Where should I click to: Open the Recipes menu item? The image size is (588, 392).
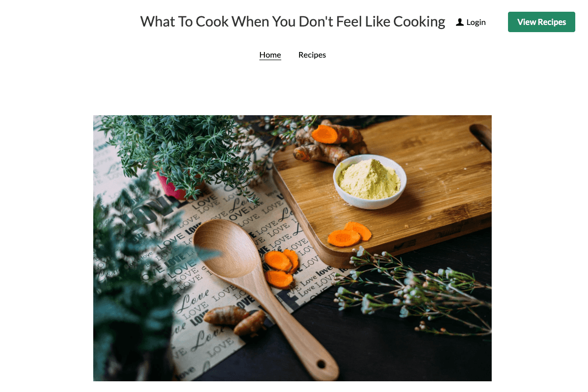(x=312, y=55)
